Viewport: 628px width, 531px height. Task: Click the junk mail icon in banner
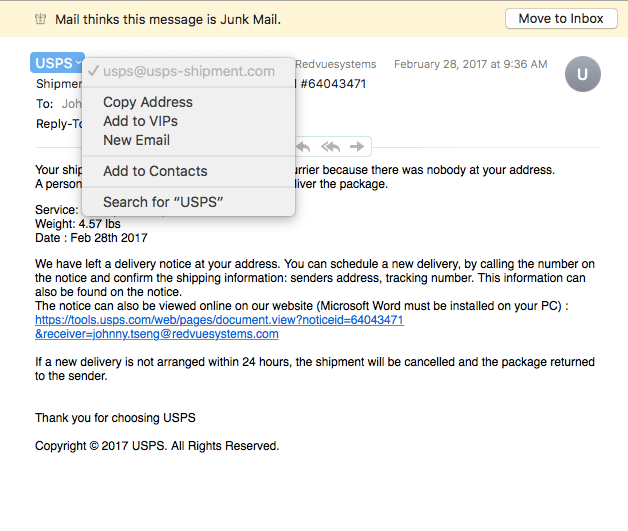[40, 19]
